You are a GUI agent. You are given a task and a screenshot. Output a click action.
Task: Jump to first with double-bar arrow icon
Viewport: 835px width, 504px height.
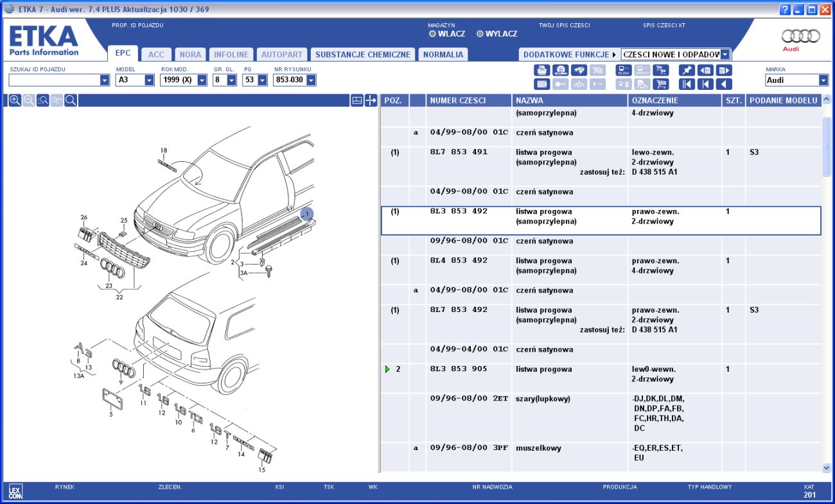[x=687, y=84]
